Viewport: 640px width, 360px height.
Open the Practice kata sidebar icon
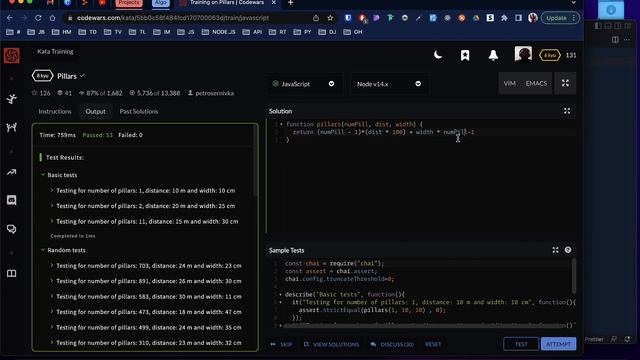(11, 99)
